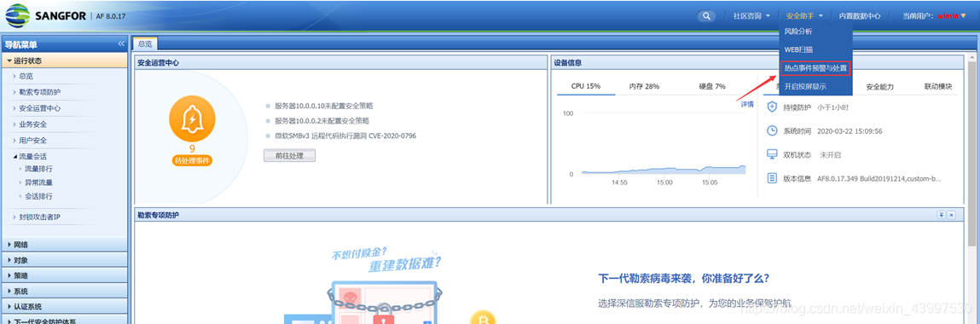Click the Sangfor logo
The width and height of the screenshot is (980, 324).
(x=44, y=15)
